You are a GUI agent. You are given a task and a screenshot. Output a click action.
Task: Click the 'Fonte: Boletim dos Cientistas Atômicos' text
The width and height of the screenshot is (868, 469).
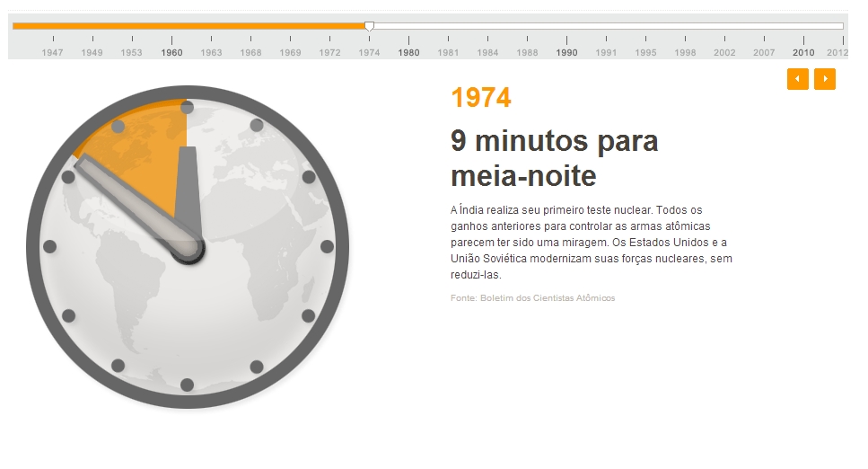(x=532, y=297)
